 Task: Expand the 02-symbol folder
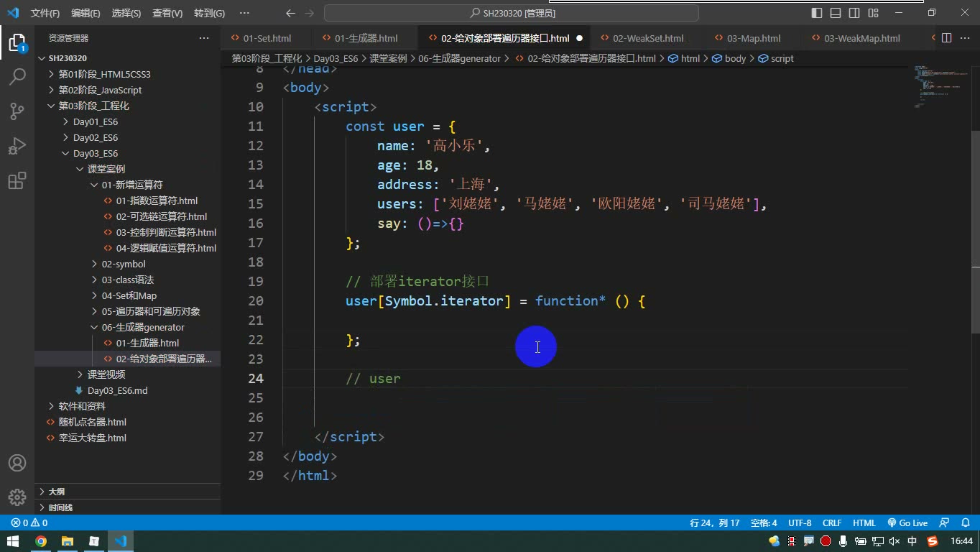[x=124, y=264]
